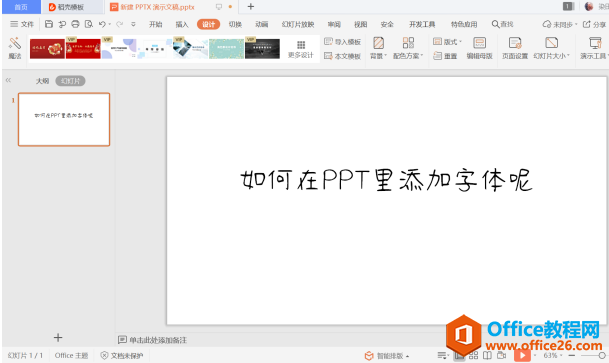
Task: Click 导入模板 import template
Action: point(343,42)
